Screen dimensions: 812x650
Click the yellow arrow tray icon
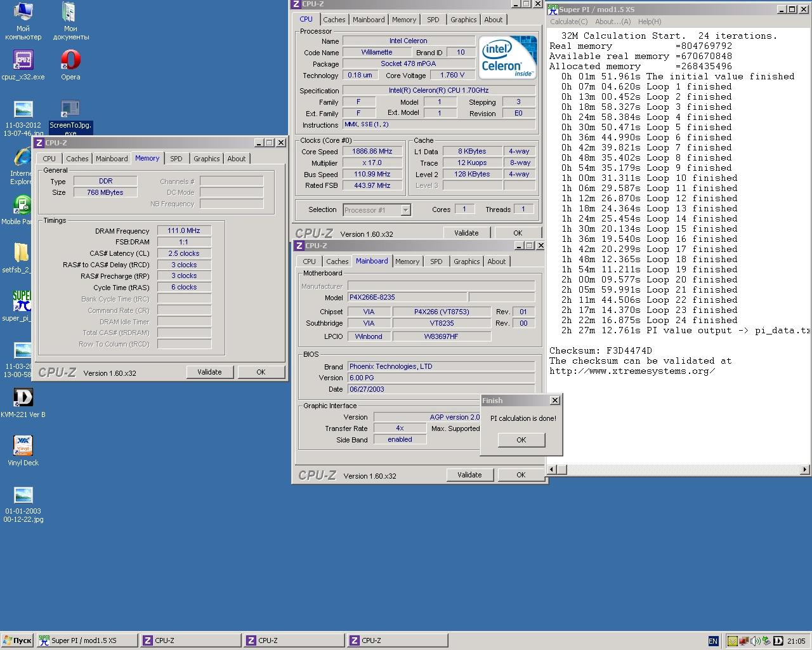[x=732, y=641]
